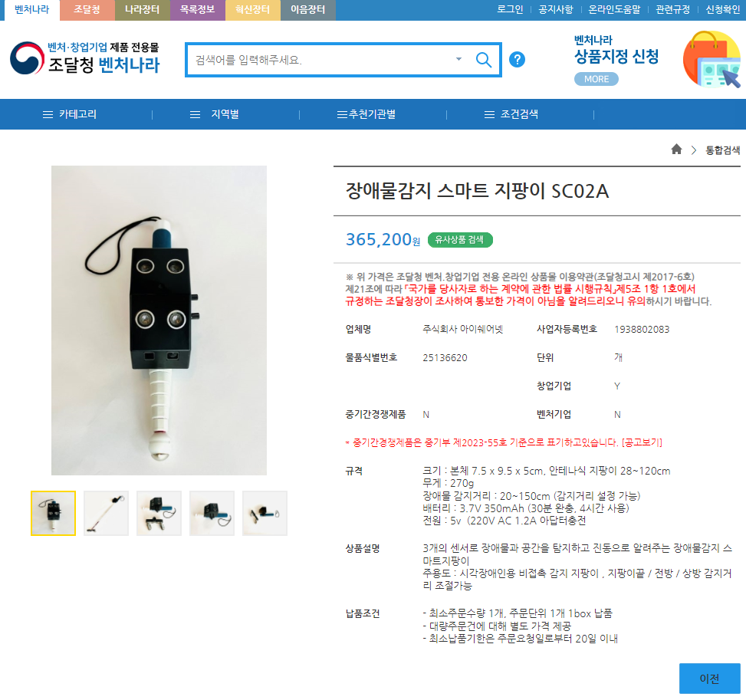Image resolution: width=746 pixels, height=700 pixels.
Task: Select the second product thumbnail with extended cane
Action: 106,514
